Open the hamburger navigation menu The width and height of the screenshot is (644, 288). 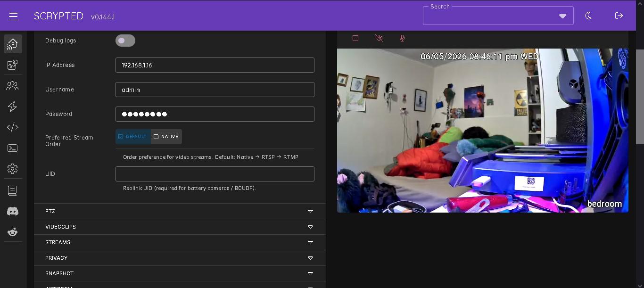[13, 16]
